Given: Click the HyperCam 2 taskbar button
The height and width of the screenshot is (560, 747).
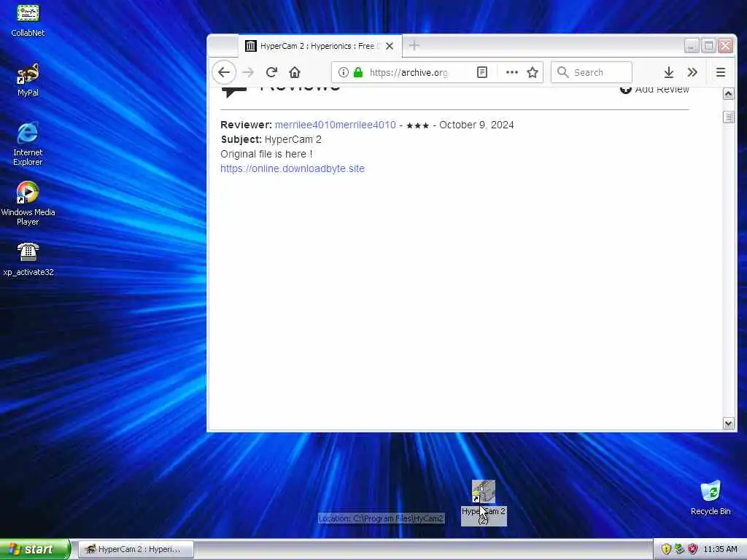Looking at the screenshot, I should pos(136,549).
